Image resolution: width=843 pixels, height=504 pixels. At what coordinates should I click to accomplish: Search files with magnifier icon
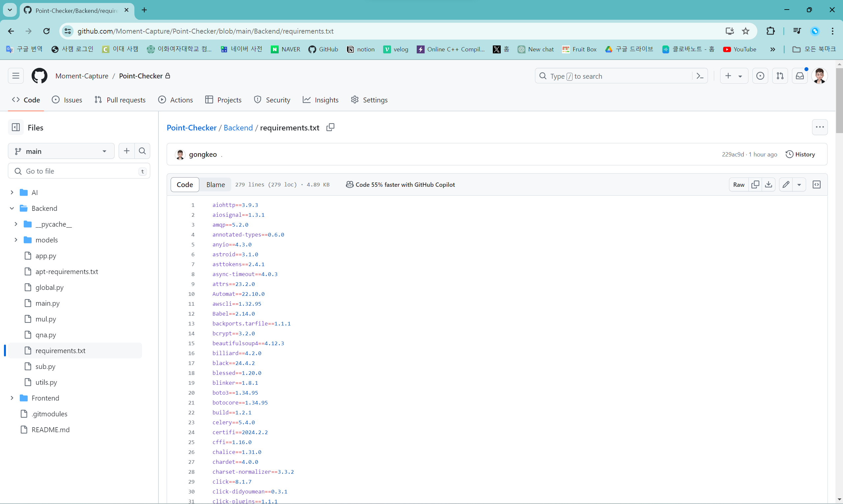pos(142,151)
